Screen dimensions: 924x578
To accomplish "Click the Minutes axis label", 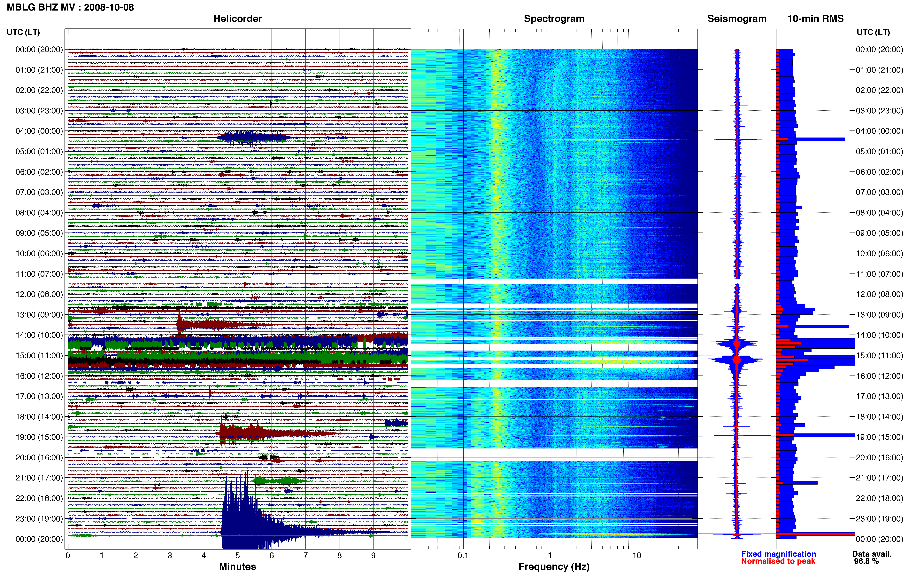I will (238, 566).
